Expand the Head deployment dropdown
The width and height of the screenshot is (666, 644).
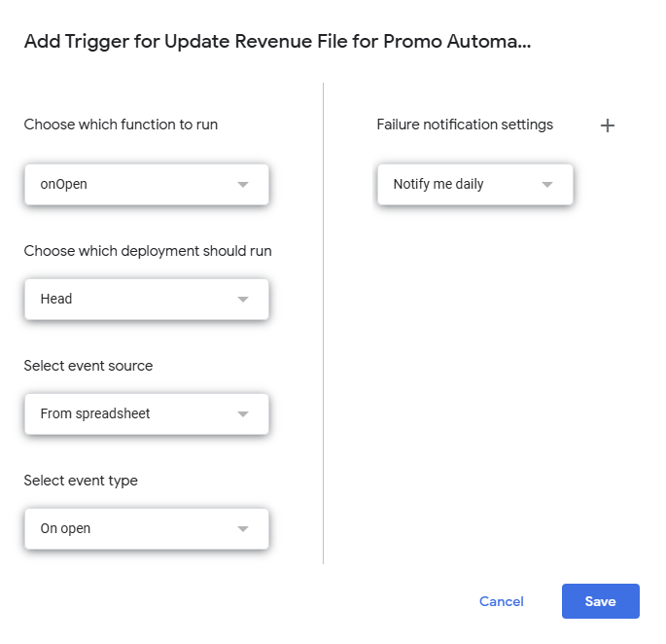pos(146,300)
